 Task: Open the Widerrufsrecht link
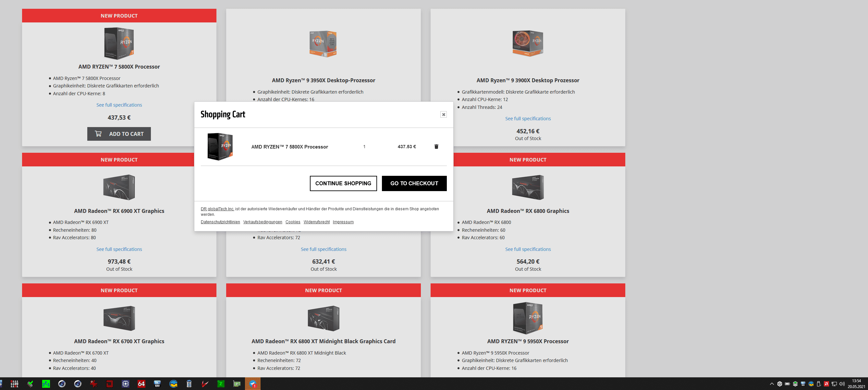pos(316,222)
